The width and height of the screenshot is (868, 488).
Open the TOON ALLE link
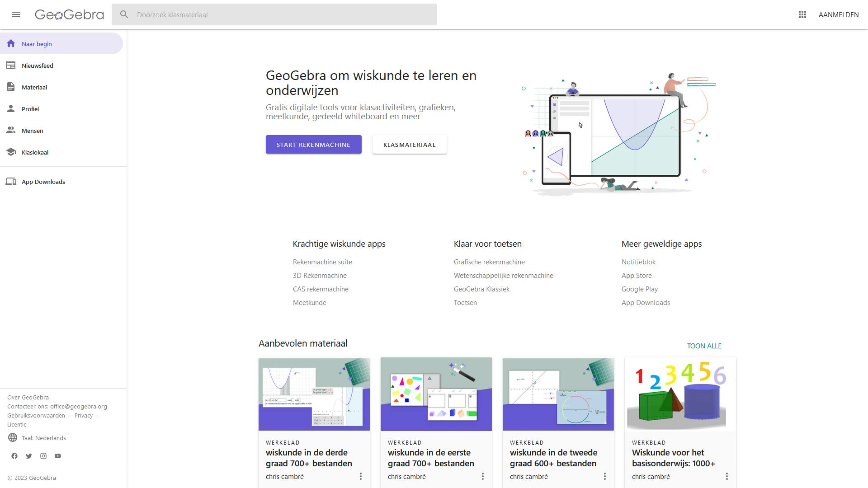pyautogui.click(x=704, y=346)
